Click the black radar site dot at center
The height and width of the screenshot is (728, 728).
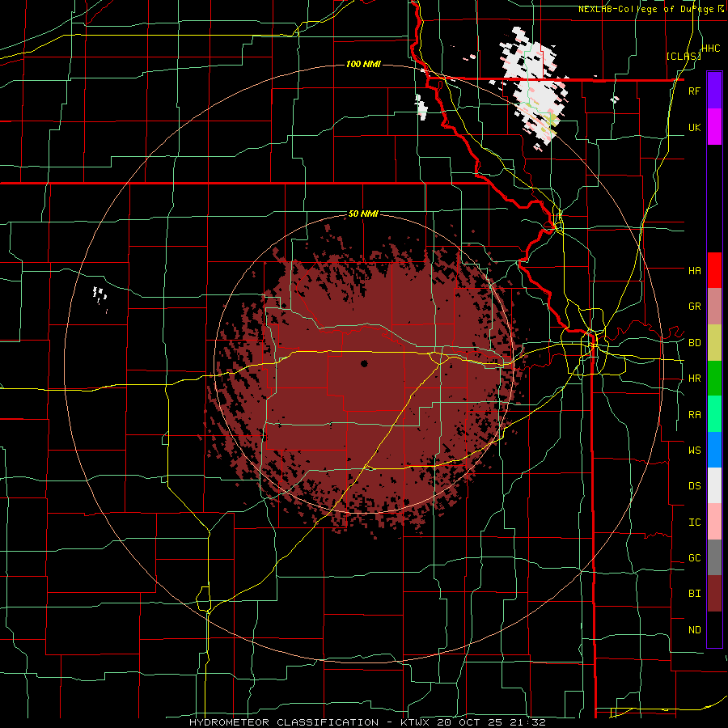[364, 363]
